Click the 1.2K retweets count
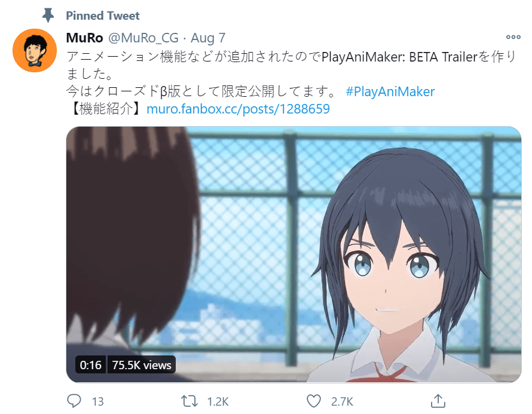Screen dimensions: 532x414 pyautogui.click(x=218, y=402)
